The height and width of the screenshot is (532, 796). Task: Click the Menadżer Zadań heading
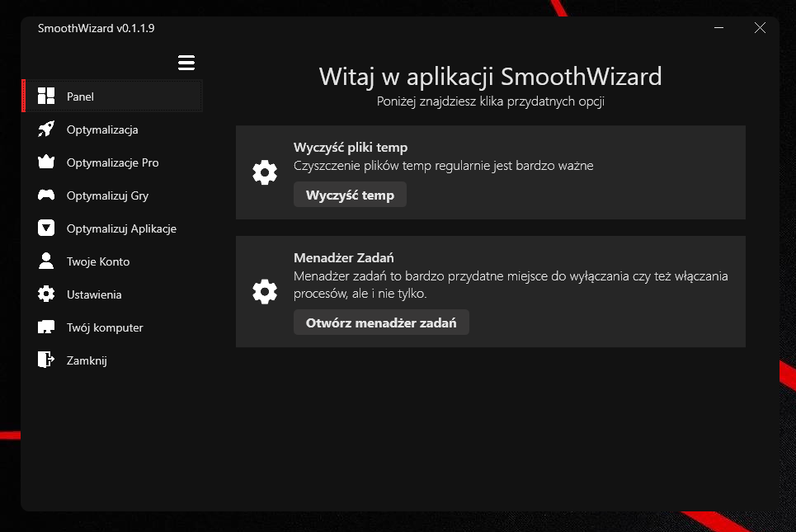344,258
